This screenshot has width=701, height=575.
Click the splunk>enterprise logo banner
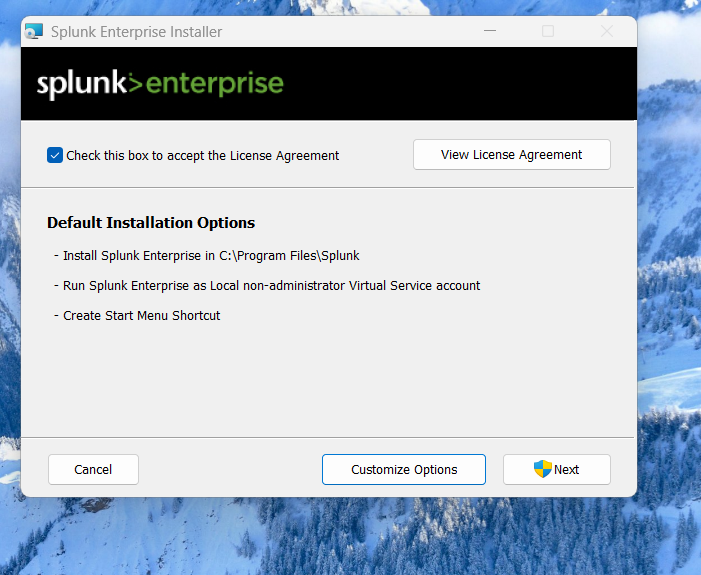point(160,84)
